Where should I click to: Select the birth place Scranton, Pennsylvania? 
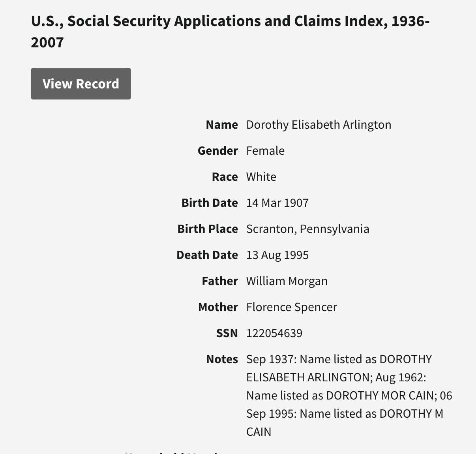[x=307, y=229]
